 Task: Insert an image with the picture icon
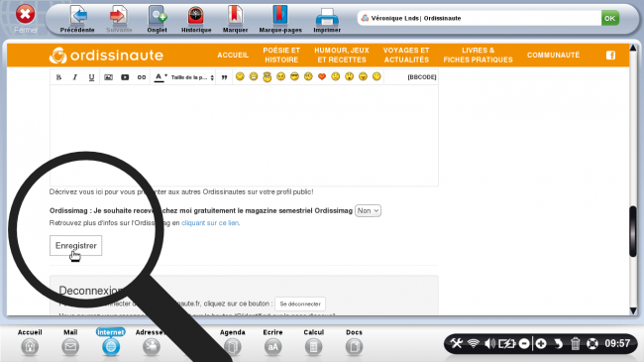(108, 77)
